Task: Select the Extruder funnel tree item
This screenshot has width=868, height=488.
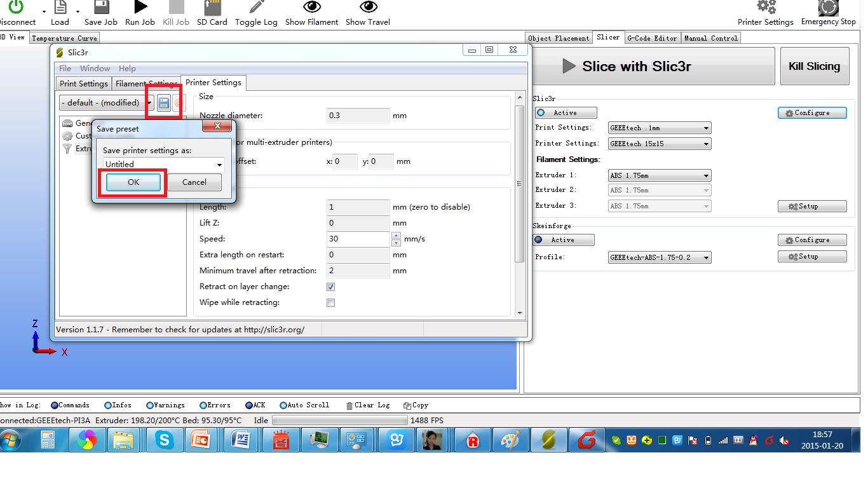Action: point(67,149)
